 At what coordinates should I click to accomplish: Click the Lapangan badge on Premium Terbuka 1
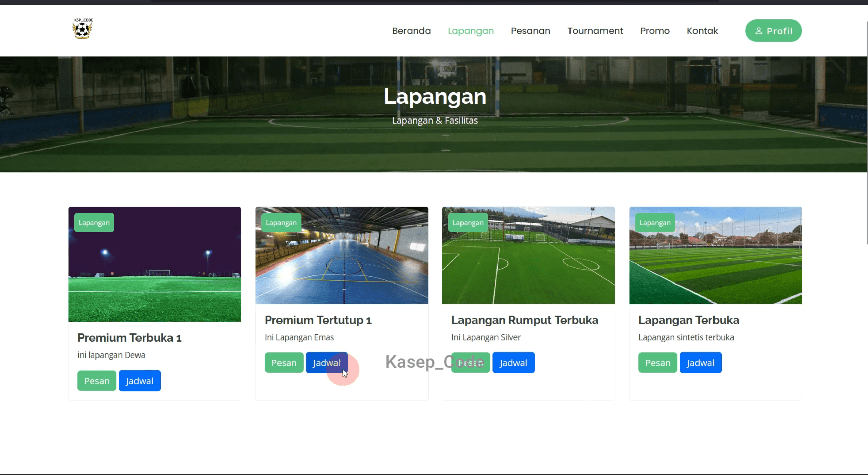point(94,222)
